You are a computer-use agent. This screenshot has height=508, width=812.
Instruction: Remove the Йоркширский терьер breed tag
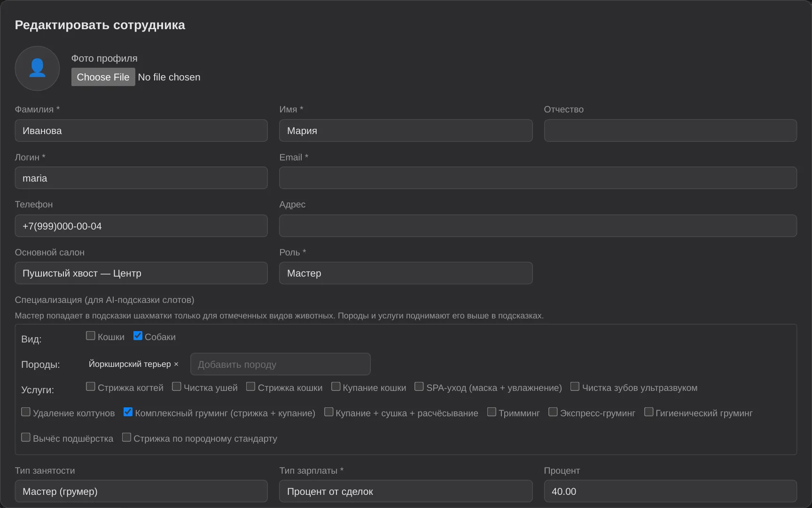pyautogui.click(x=176, y=364)
